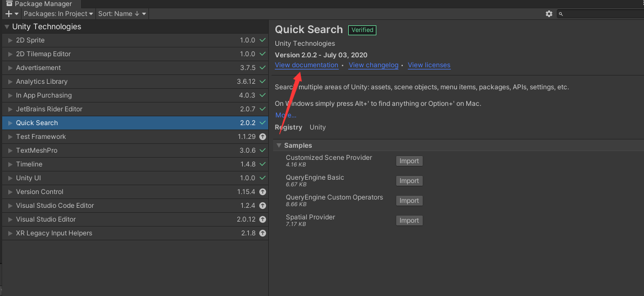Click installed checkmark for Quick Search

(x=263, y=122)
